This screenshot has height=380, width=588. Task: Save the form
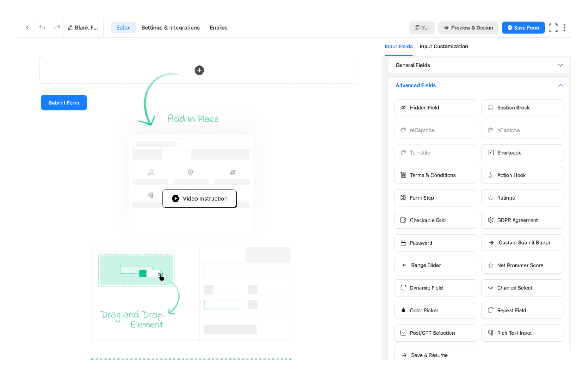click(523, 27)
